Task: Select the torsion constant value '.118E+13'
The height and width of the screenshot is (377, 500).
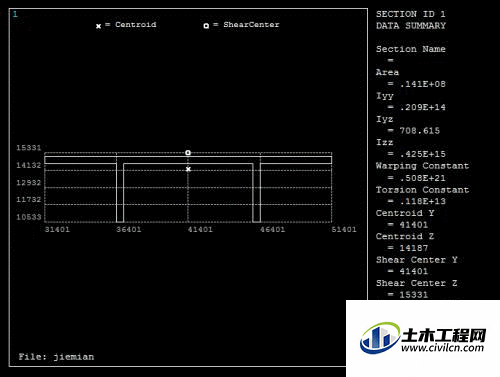Action: (423, 201)
